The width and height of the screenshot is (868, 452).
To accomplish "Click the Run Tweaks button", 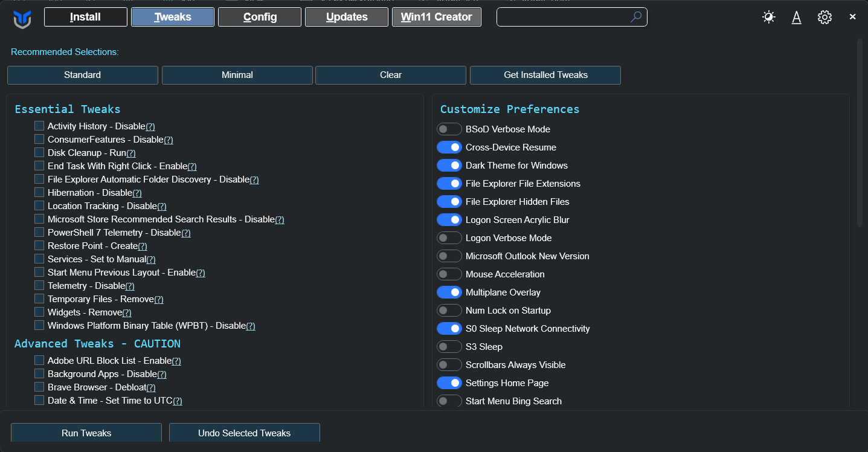I will point(86,433).
